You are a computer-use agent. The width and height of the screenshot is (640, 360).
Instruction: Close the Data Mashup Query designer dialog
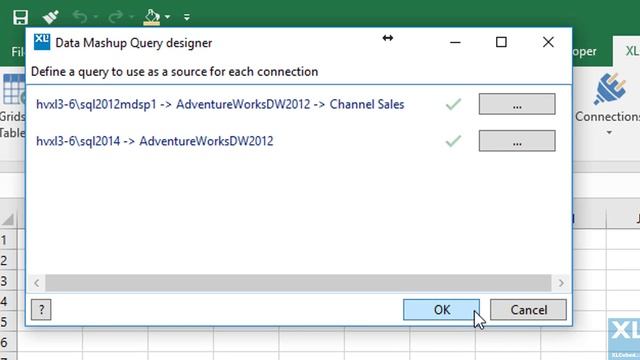coord(548,42)
